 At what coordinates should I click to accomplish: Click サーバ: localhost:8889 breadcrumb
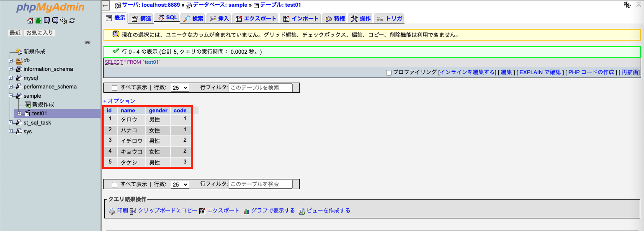coord(152,5)
